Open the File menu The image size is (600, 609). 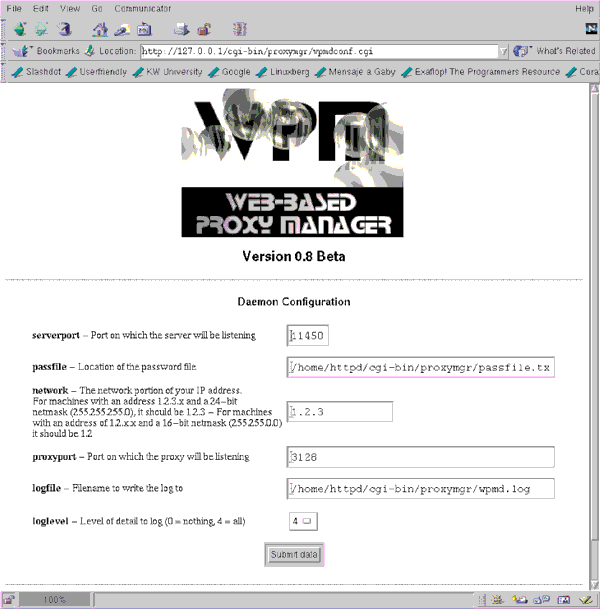[14, 8]
